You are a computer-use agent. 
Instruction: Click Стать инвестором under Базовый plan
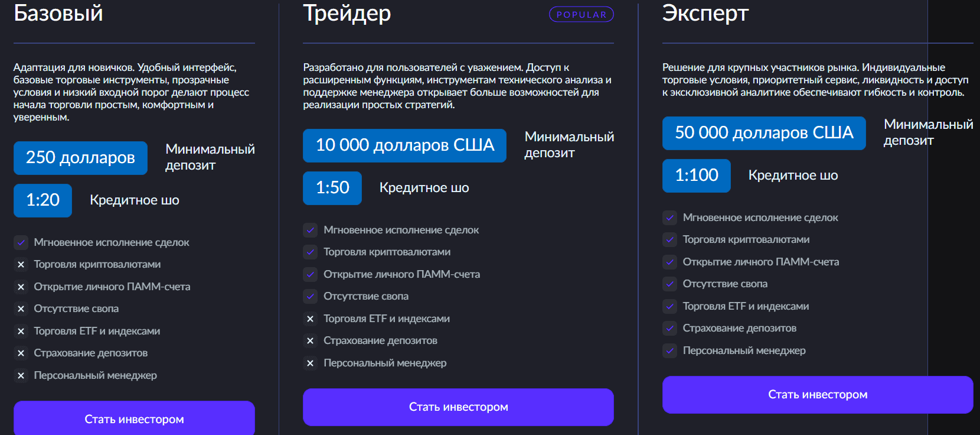[134, 418]
